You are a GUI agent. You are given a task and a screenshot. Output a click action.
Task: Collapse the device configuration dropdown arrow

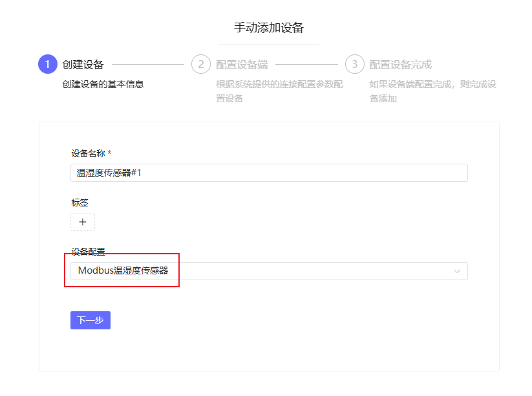pos(458,271)
